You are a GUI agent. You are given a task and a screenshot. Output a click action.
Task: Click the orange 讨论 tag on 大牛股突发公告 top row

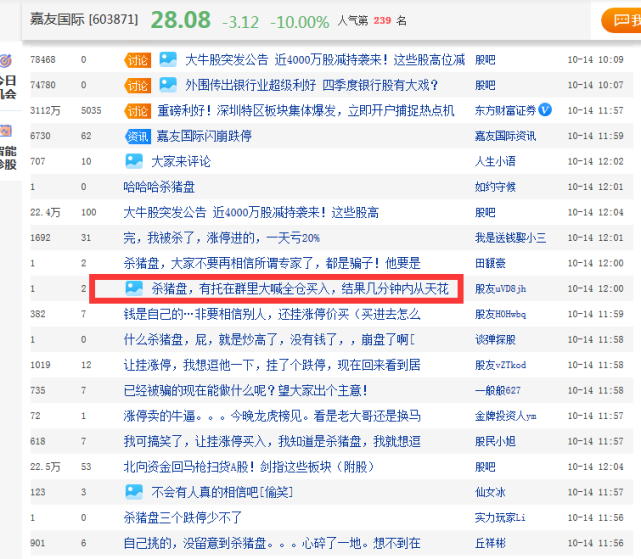click(137, 60)
